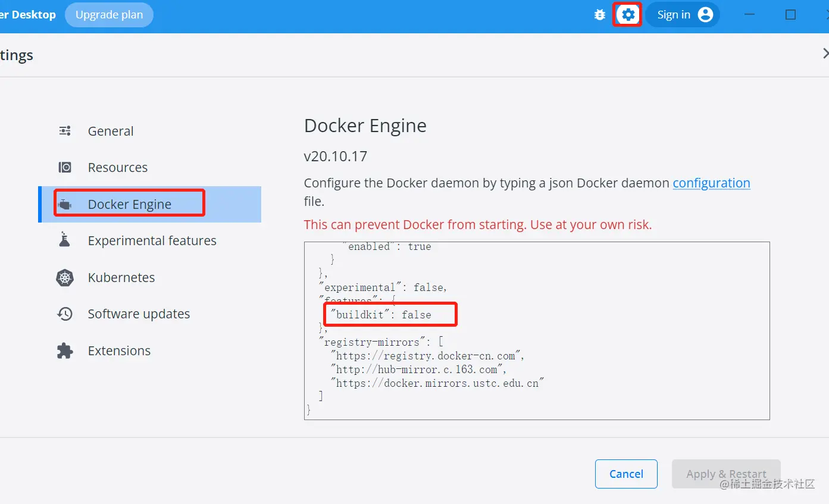The width and height of the screenshot is (829, 504).
Task: Open the General settings tab
Action: click(111, 131)
